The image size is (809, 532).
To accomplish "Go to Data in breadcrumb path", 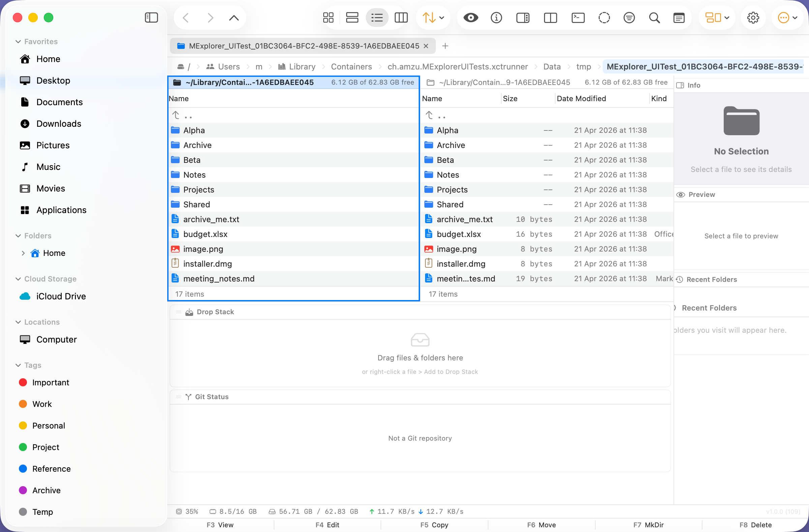I will click(552, 67).
